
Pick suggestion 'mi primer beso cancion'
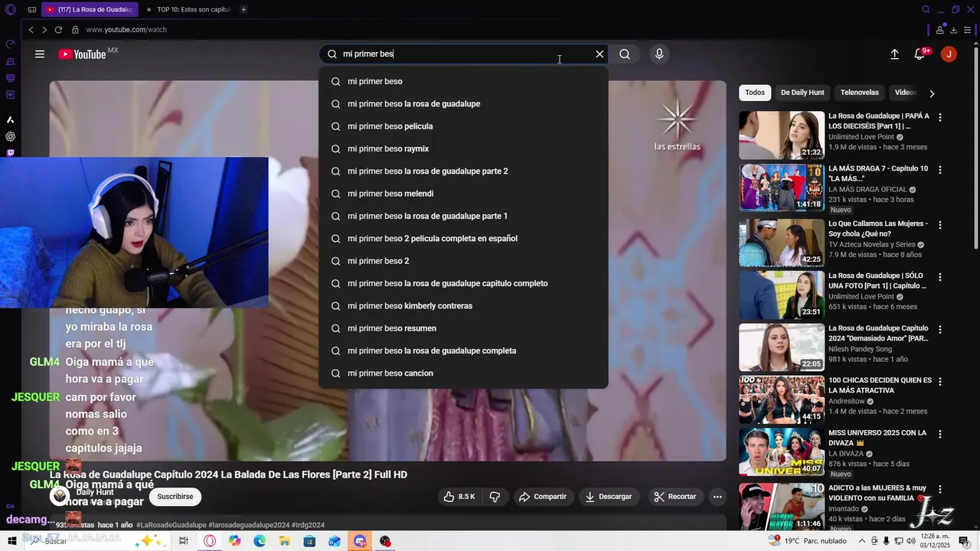463,373
